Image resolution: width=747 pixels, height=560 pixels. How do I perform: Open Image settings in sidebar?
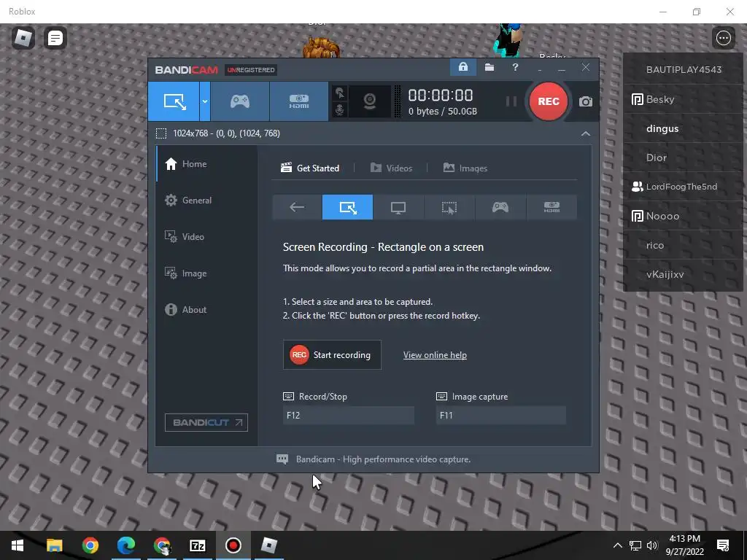point(206,273)
